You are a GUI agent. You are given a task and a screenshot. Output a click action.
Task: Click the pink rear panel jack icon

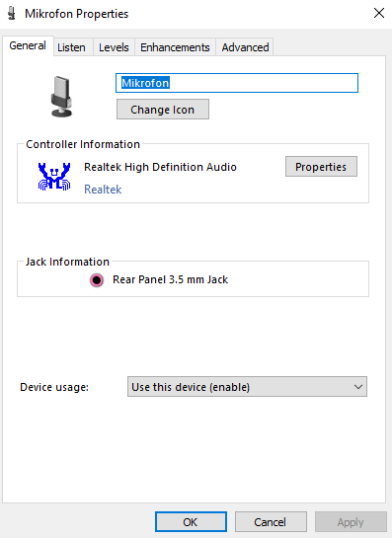coord(97,280)
